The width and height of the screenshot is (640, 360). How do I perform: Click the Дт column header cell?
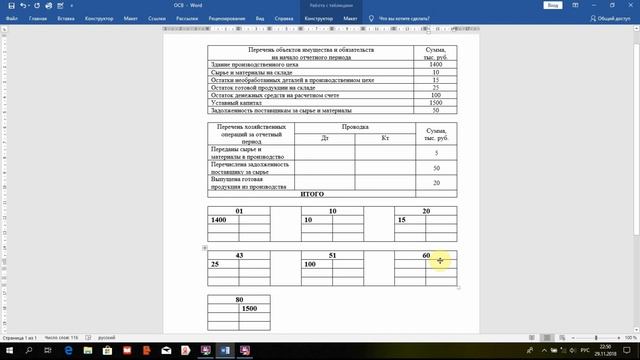coord(324,138)
